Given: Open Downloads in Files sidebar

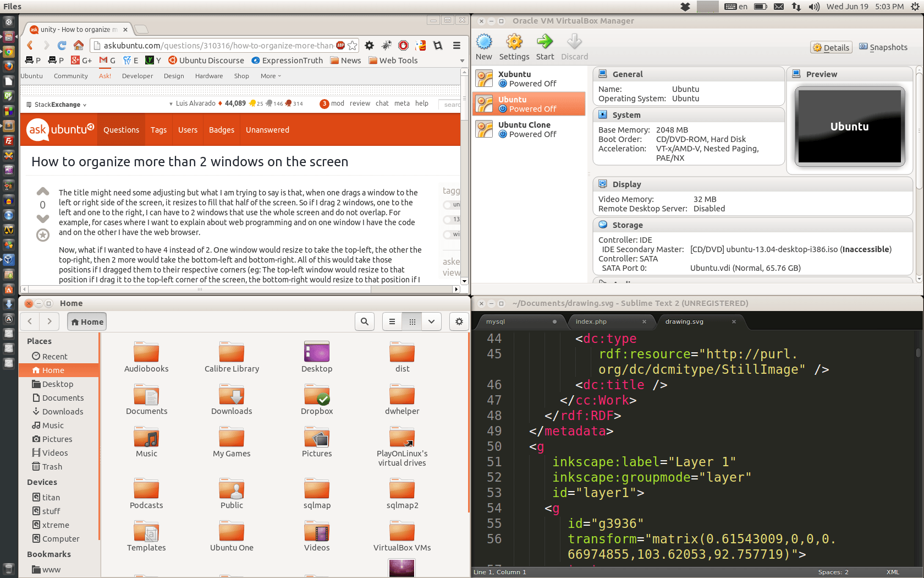Looking at the screenshot, I should click(58, 412).
